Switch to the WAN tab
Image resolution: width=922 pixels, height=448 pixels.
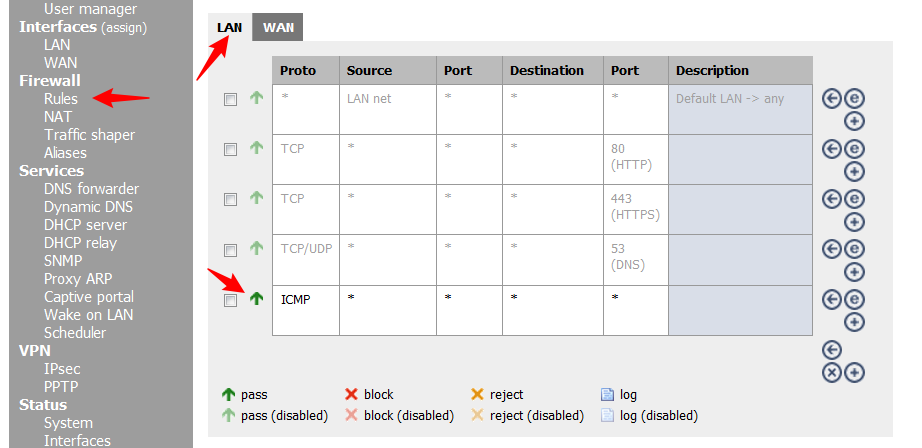tap(278, 27)
